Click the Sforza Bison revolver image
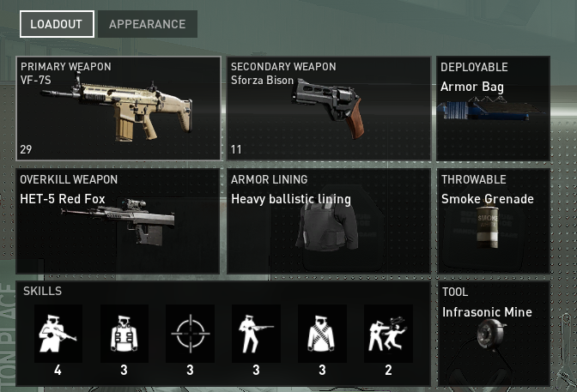The image size is (577, 392). (329, 107)
